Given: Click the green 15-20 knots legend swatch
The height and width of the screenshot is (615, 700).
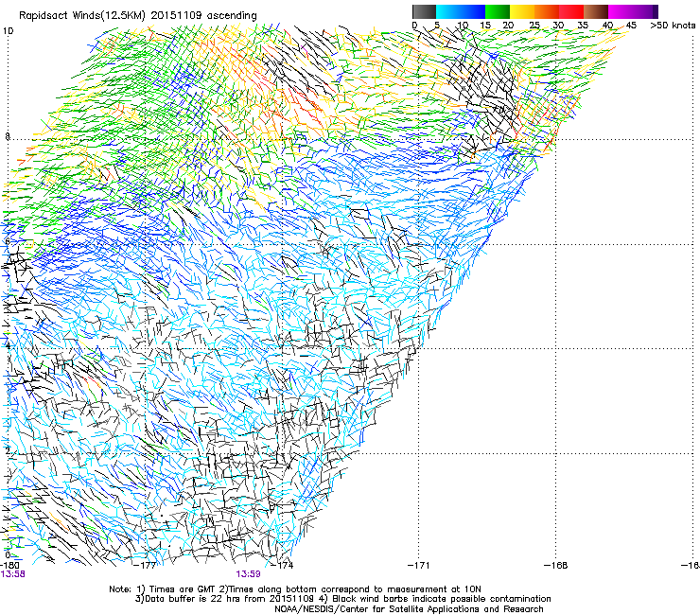Looking at the screenshot, I should pos(498,11).
